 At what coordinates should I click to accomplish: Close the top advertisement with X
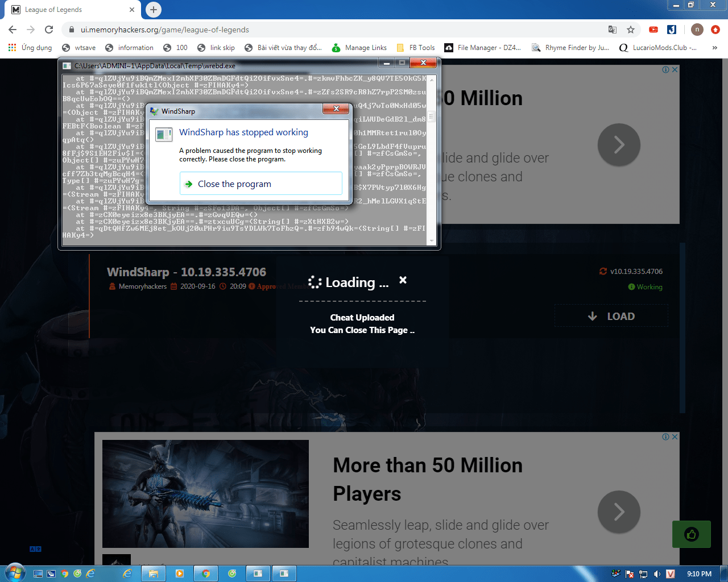[x=675, y=69]
